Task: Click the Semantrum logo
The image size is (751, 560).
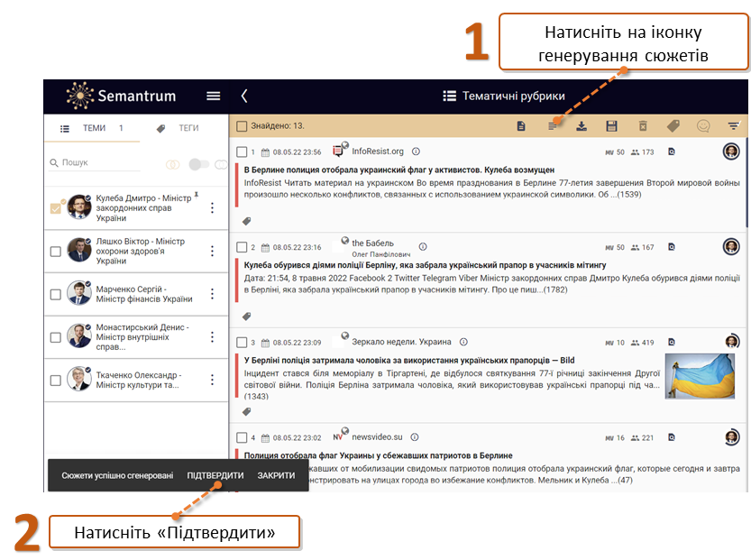Action: [121, 96]
